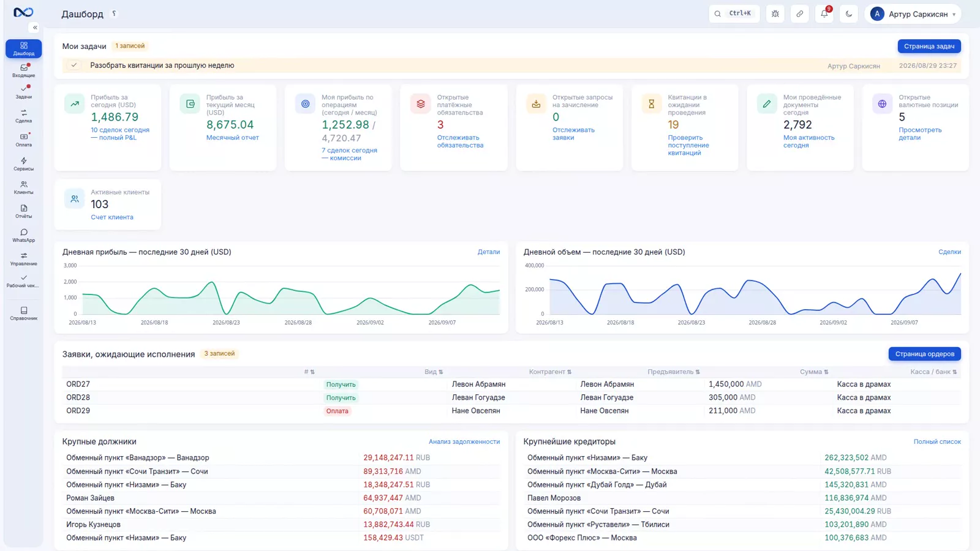Collapse the sidebar with the double chevron
Viewport: 980px width, 551px height.
35,28
